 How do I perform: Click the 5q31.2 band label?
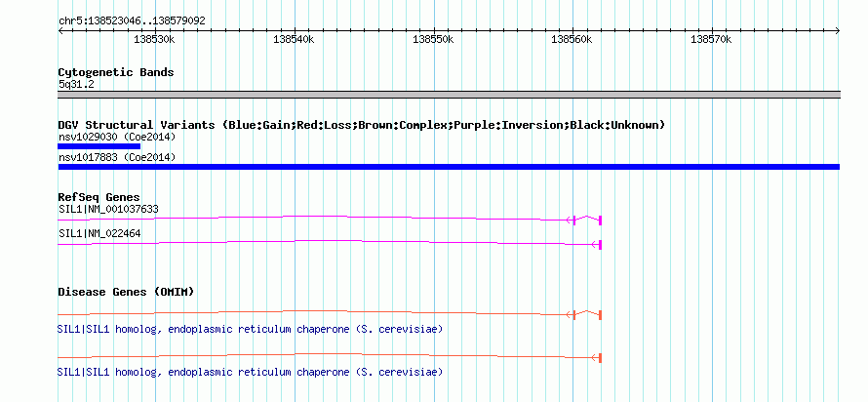(x=76, y=85)
